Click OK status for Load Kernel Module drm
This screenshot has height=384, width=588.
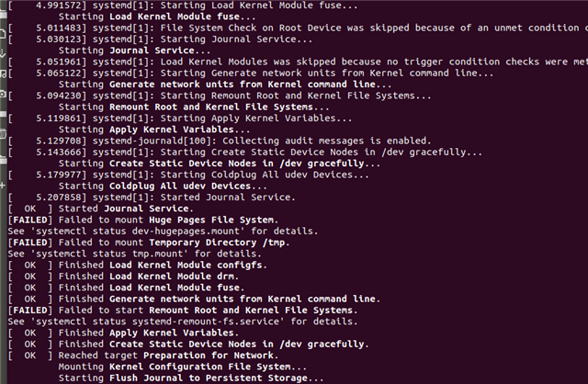pos(30,276)
